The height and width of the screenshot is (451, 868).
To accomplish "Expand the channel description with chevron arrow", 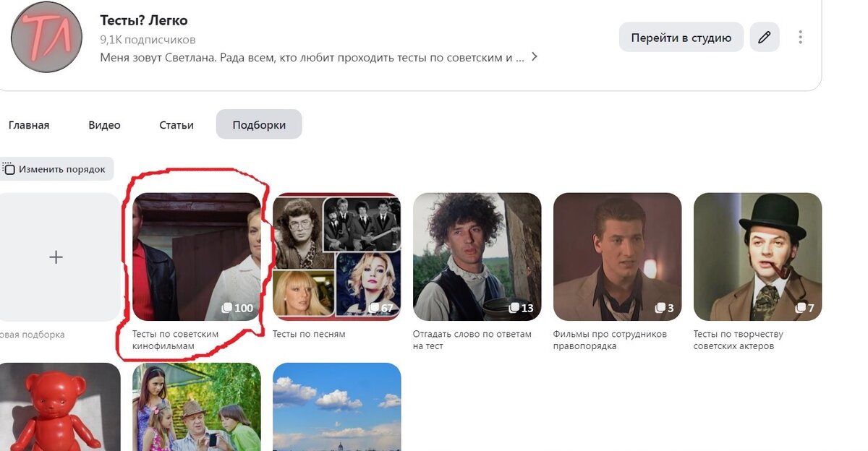I will 535,57.
